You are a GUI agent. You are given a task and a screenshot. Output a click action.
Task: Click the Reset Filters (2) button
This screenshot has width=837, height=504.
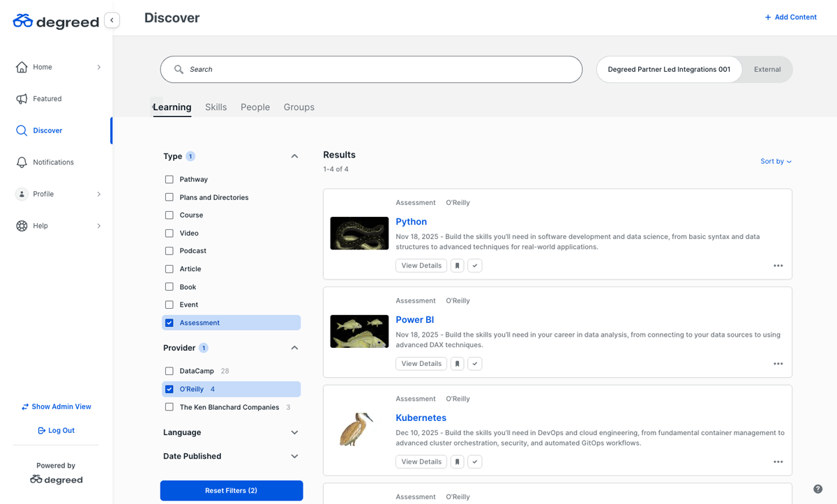point(232,491)
